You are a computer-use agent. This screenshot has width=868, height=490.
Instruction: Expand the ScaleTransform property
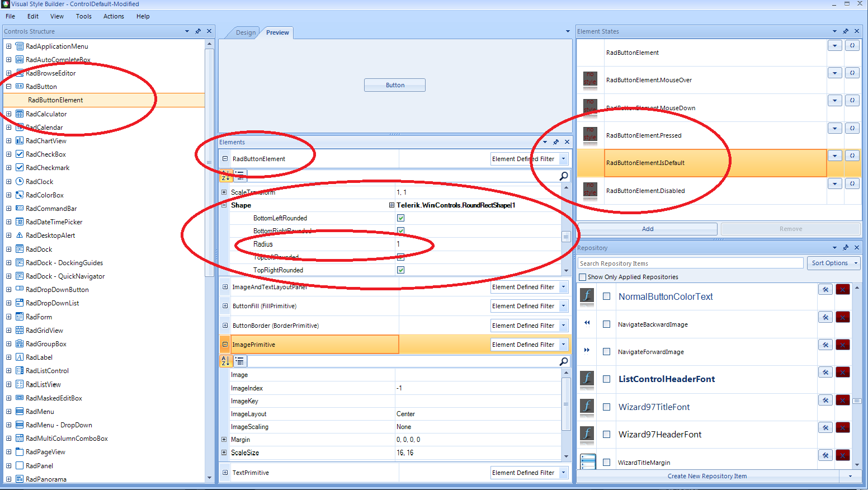click(x=224, y=192)
